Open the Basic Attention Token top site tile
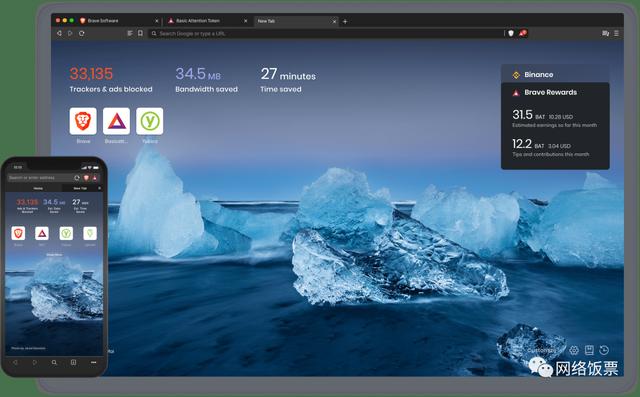This screenshot has height=397, width=640. tap(116, 121)
